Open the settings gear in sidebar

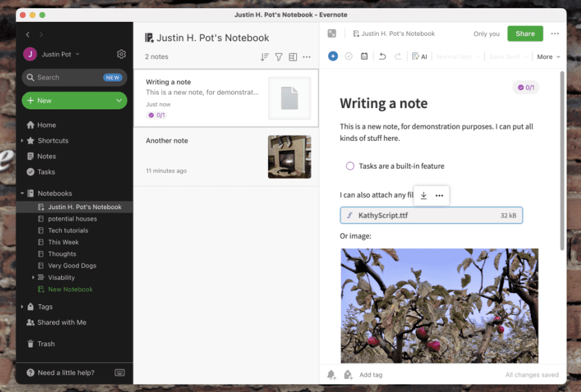tap(121, 54)
